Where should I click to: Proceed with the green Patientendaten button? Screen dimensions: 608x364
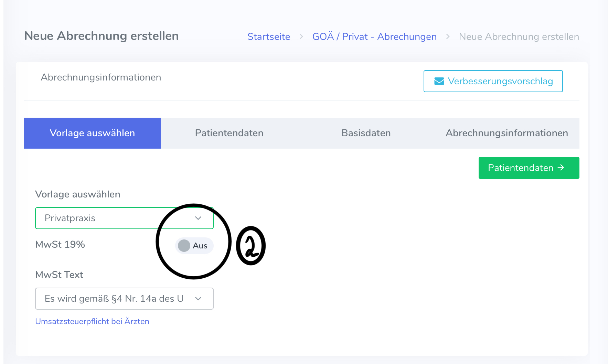529,168
